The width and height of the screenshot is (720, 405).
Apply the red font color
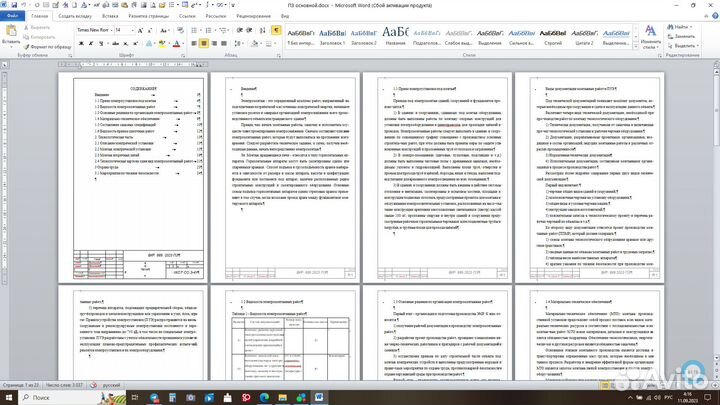point(176,44)
